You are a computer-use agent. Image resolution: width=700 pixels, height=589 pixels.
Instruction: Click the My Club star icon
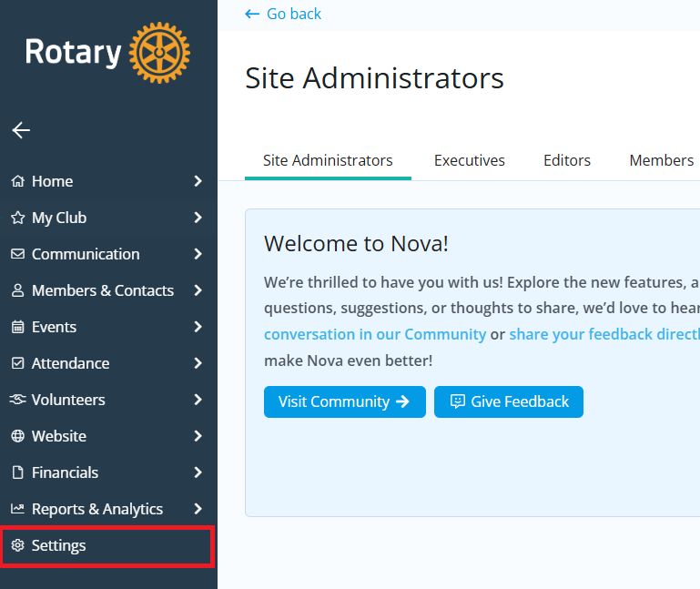tap(18, 218)
